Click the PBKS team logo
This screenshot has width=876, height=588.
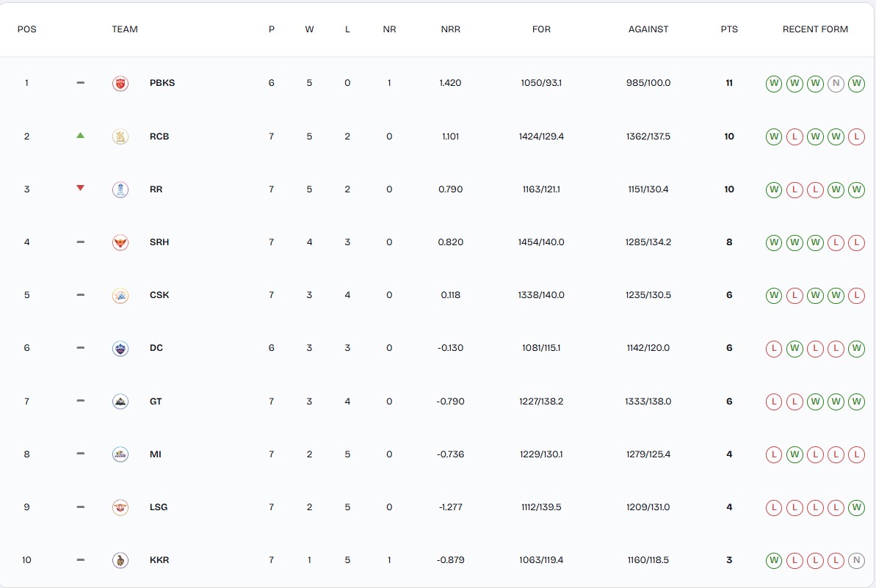120,83
